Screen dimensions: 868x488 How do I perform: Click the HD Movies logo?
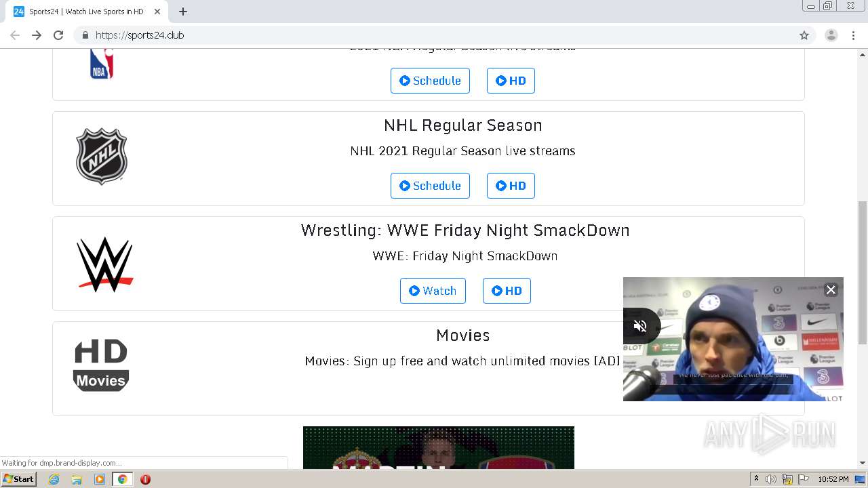[x=101, y=365]
